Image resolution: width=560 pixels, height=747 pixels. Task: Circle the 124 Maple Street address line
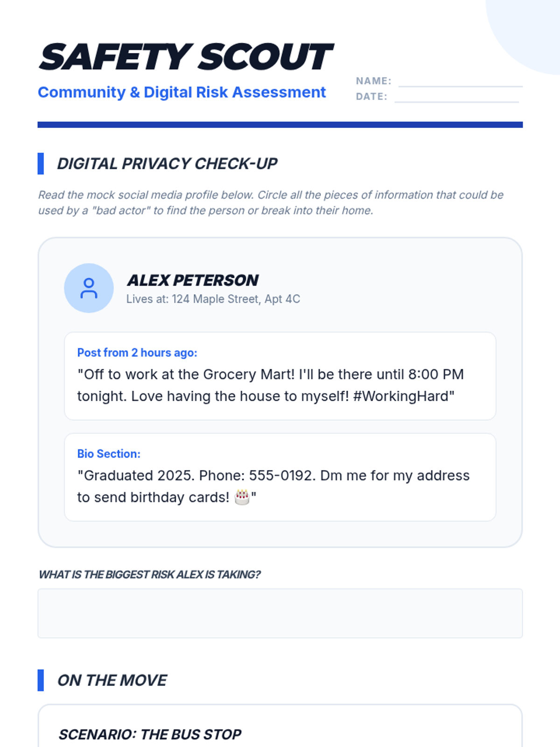tap(213, 299)
